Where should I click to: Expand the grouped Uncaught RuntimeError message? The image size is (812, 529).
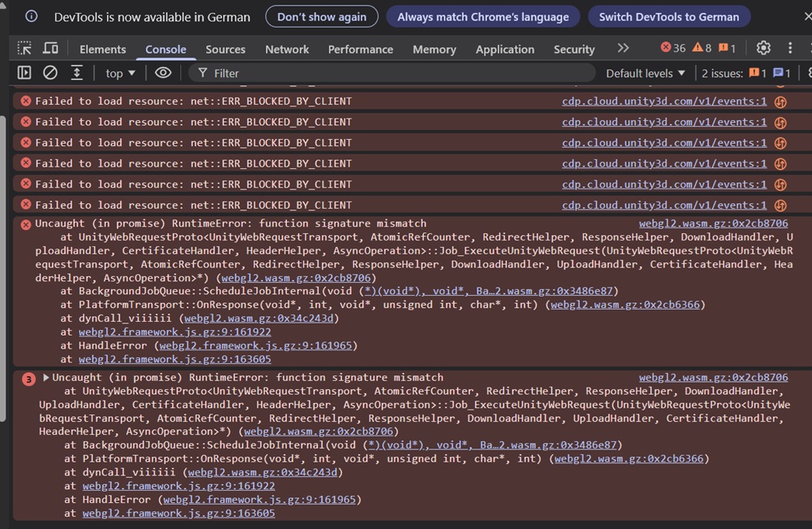(x=46, y=377)
